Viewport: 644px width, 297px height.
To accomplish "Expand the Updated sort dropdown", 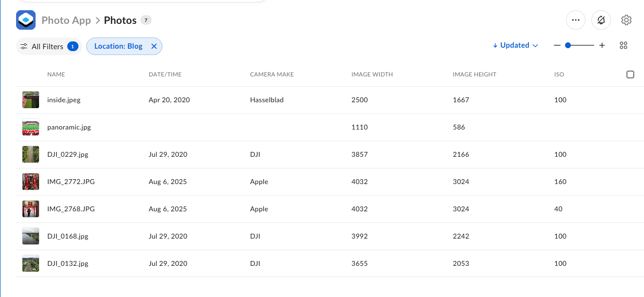I will click(x=515, y=45).
